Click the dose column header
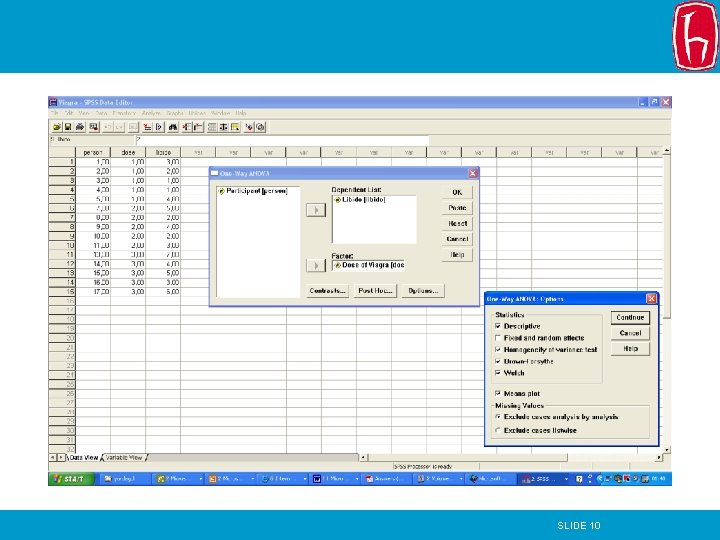 tap(128, 152)
